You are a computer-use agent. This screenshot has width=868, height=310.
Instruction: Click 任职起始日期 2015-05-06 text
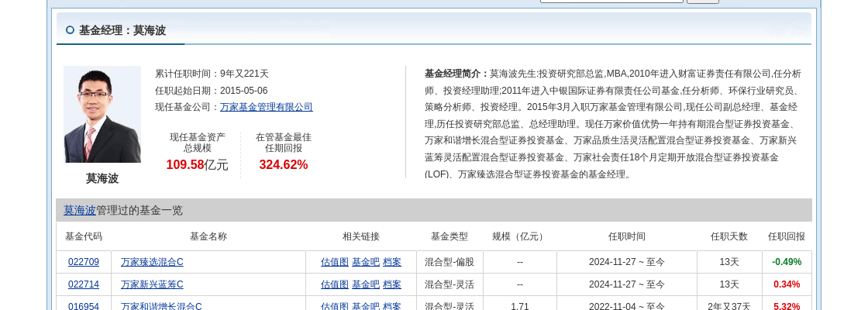212,90
